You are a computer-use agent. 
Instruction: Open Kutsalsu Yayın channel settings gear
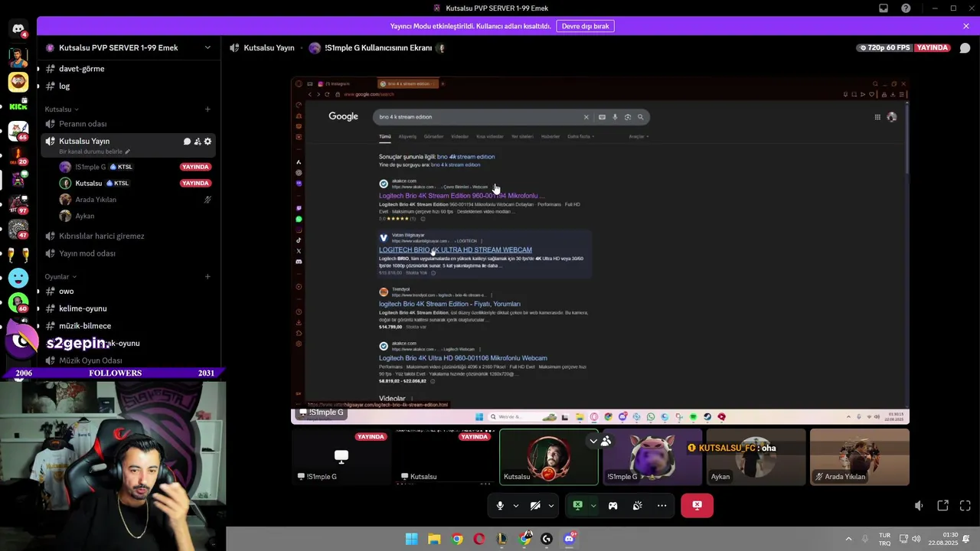tap(207, 142)
